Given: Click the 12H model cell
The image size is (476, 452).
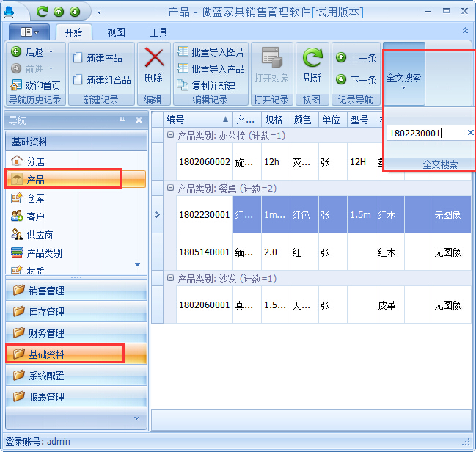Looking at the screenshot, I should (362, 162).
